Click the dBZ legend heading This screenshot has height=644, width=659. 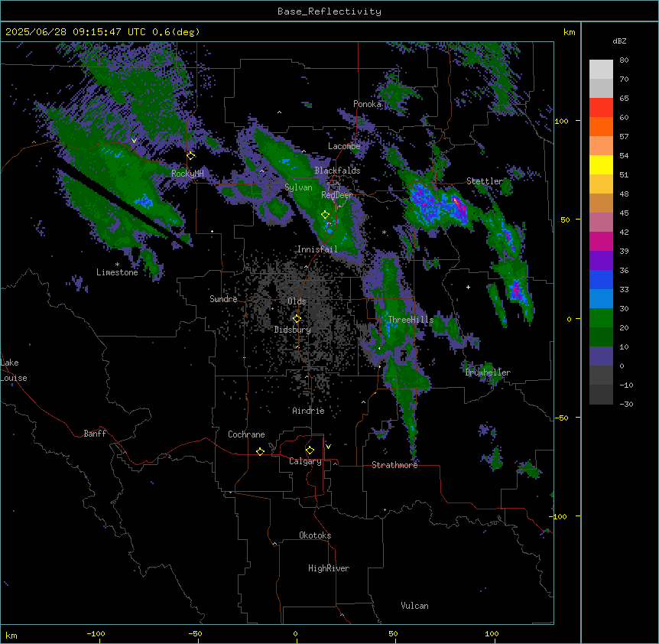pos(619,41)
